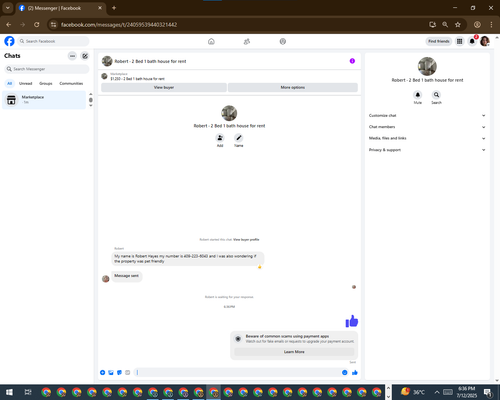Click the chat list scrollbar handle
500x400 pixels.
[91, 100]
